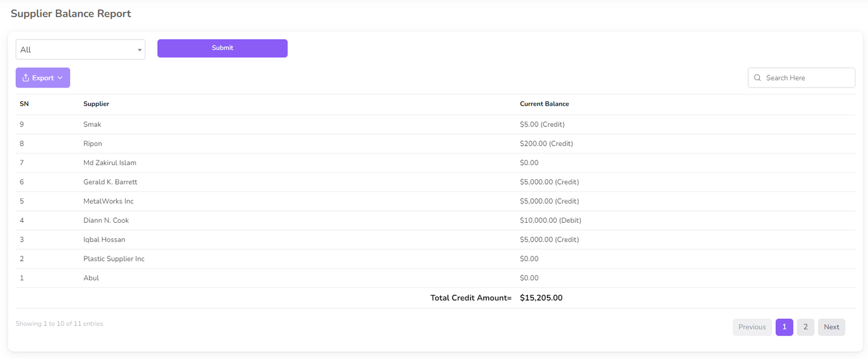The width and height of the screenshot is (868, 359).
Task: Click the $10,000.00 (Debit) balance cell
Action: [550, 221]
